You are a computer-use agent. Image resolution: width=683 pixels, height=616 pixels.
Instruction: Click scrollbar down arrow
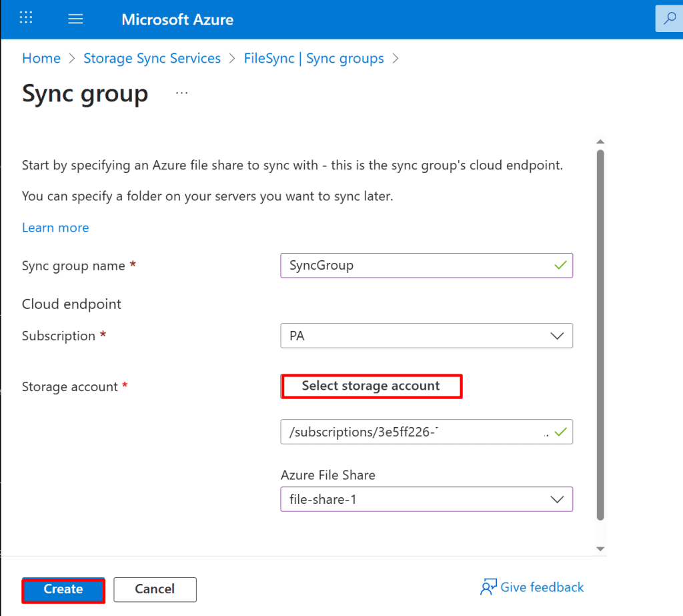600,549
